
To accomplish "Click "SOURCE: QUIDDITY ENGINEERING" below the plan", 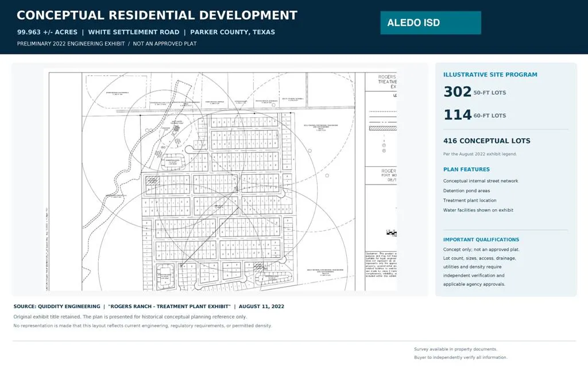I will tap(57, 306).
